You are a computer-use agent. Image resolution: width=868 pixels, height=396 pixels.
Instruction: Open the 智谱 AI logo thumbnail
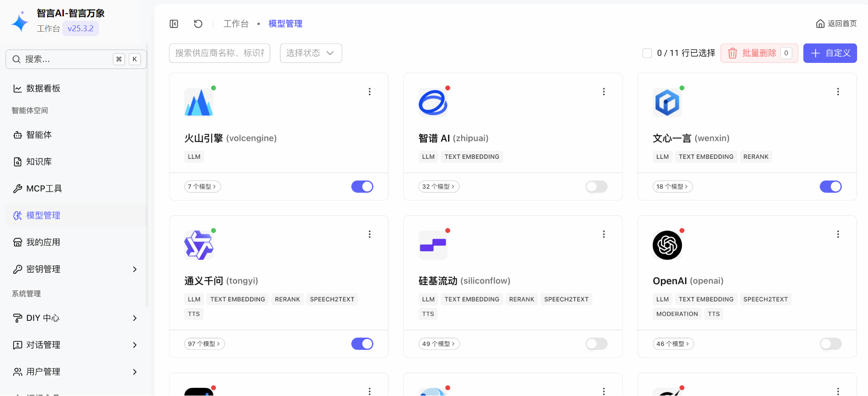433,102
